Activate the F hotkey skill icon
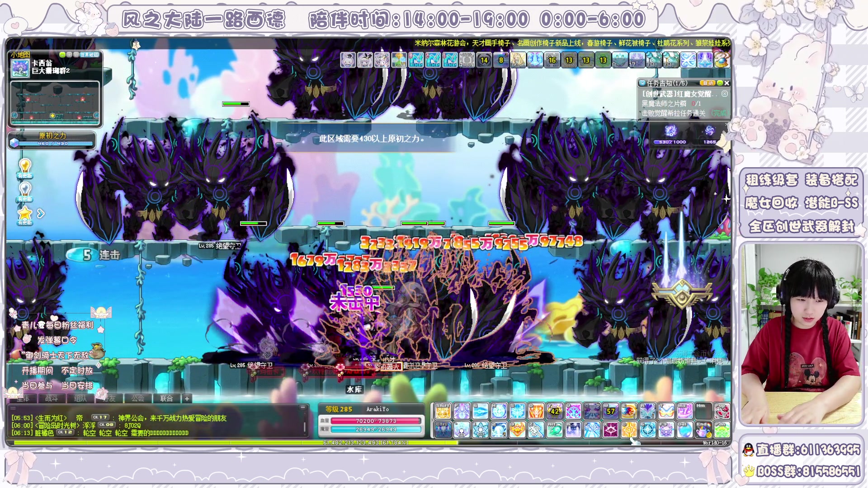The image size is (868, 488). [462, 411]
